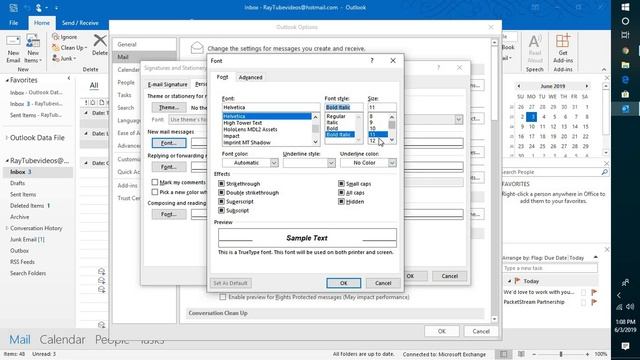The width and height of the screenshot is (640, 360).
Task: Open the Outlook taskbar icon
Action: coord(625,109)
